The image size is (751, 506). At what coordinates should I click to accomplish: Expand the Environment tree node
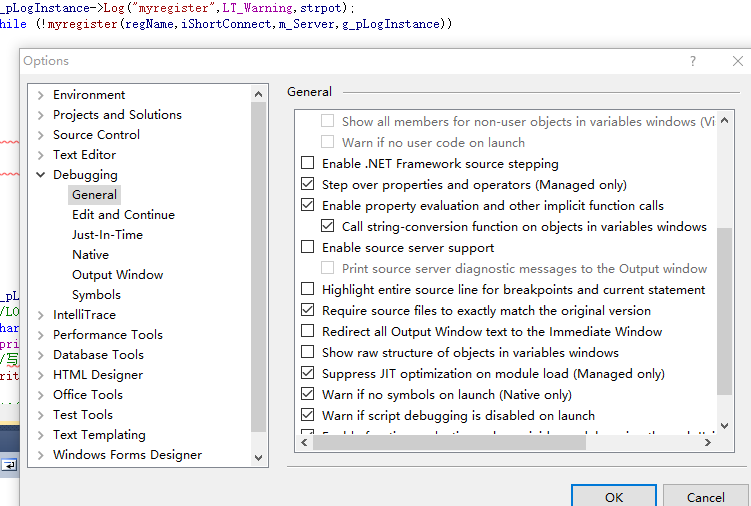click(x=40, y=95)
